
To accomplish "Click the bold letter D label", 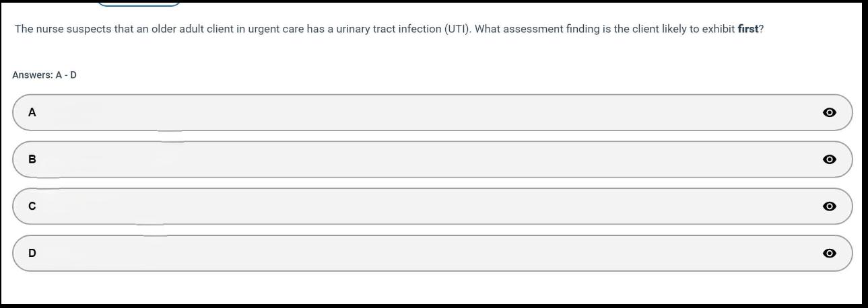I will pos(32,254).
